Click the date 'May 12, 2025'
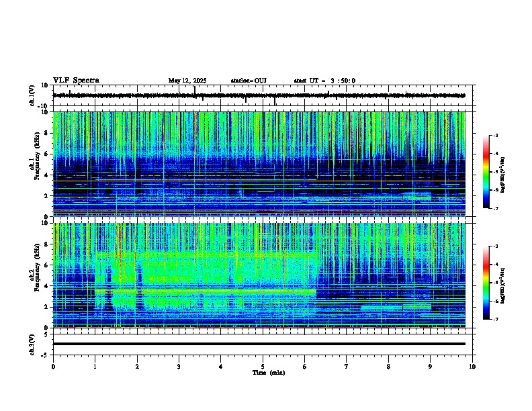The image size is (532, 411). point(187,81)
